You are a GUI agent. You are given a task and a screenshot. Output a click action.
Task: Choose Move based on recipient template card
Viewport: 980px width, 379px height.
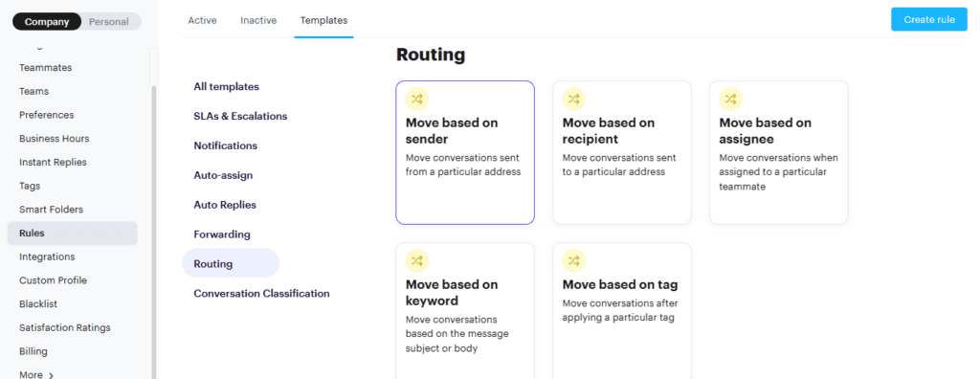[x=622, y=152]
